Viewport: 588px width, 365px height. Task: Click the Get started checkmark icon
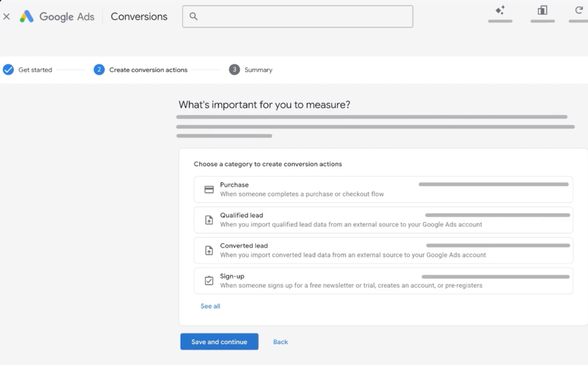click(x=8, y=70)
